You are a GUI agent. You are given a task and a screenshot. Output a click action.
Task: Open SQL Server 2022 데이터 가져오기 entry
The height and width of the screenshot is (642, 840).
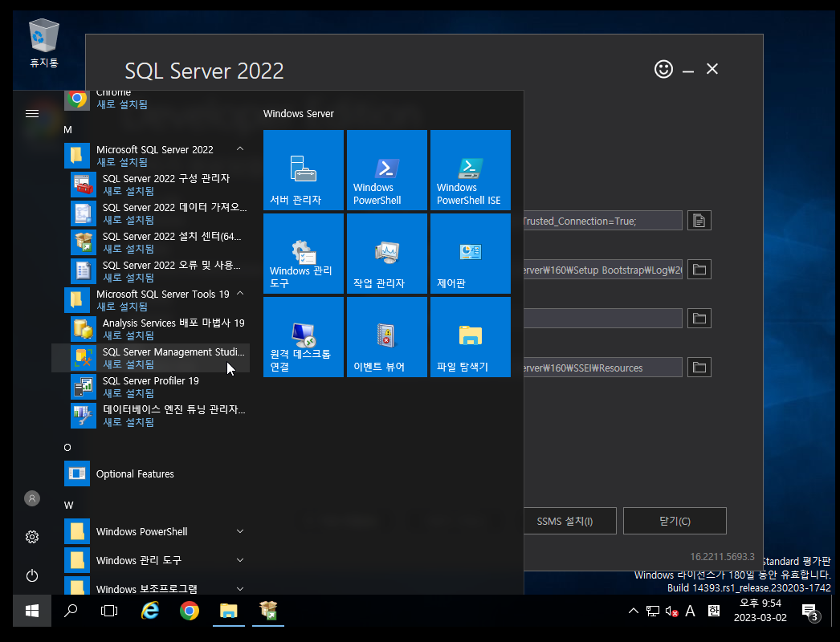coord(150,213)
